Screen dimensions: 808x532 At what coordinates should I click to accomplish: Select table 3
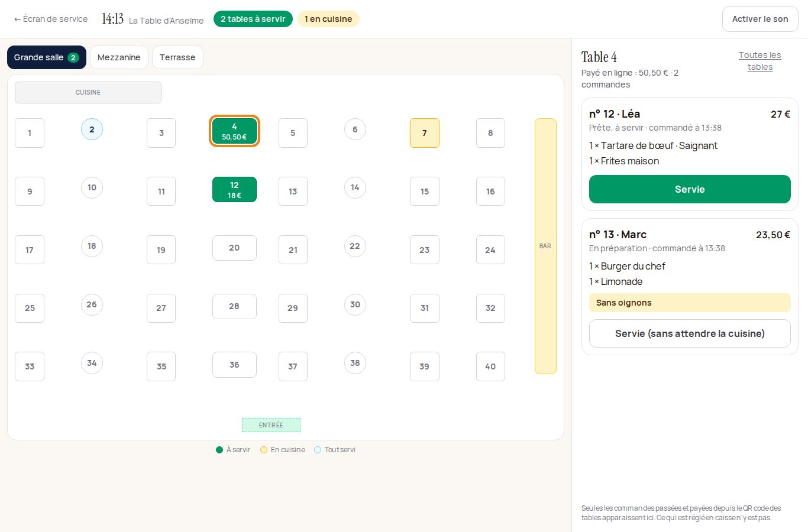click(x=161, y=133)
